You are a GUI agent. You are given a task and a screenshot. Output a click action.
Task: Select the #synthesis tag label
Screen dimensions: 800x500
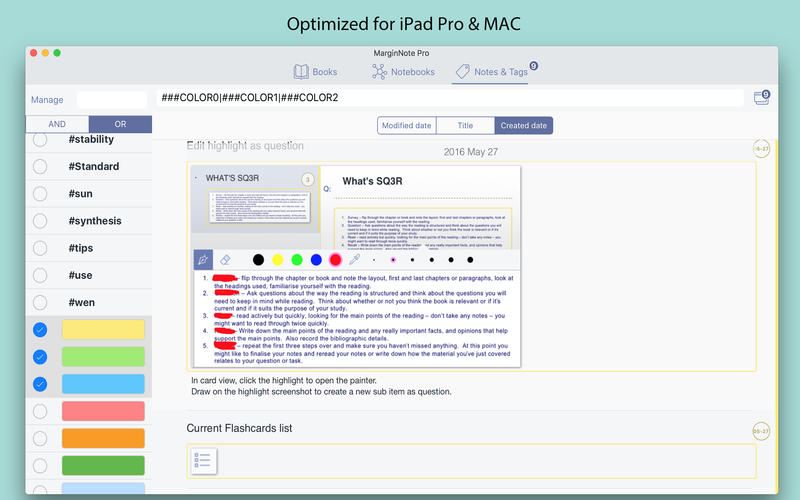[x=95, y=221]
